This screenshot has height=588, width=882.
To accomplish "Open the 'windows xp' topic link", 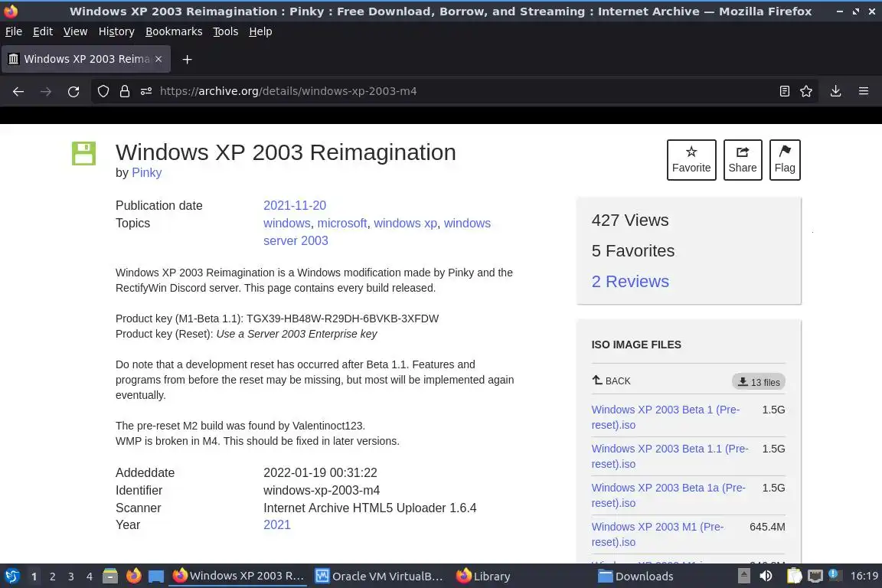I will tap(406, 224).
